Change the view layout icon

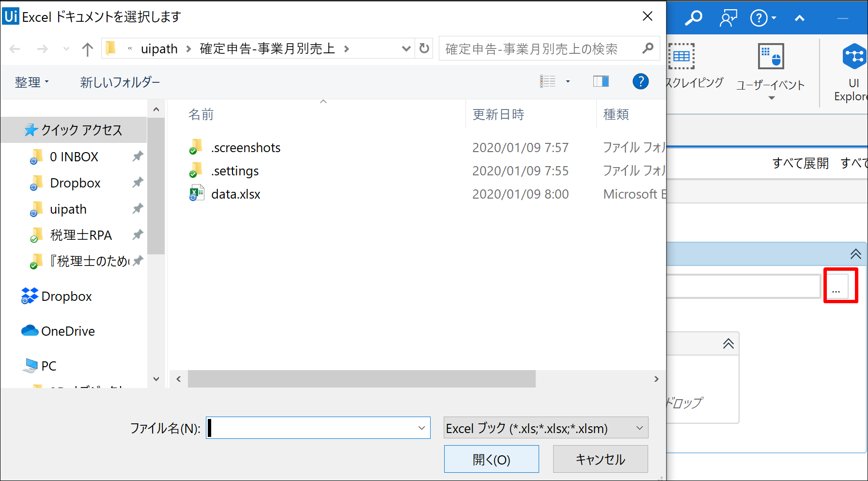tap(548, 81)
